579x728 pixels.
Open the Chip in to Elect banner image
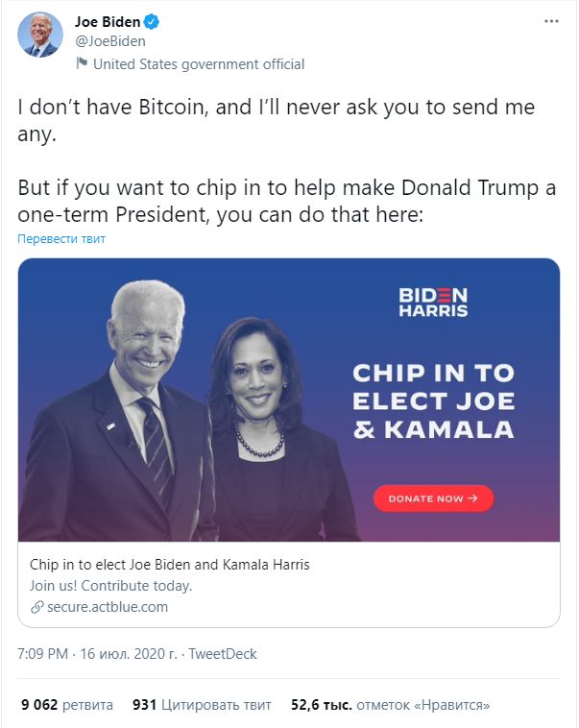pos(289,400)
